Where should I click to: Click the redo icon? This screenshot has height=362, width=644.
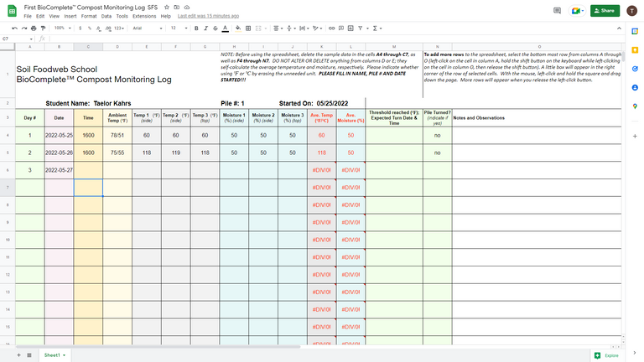[x=24, y=28]
